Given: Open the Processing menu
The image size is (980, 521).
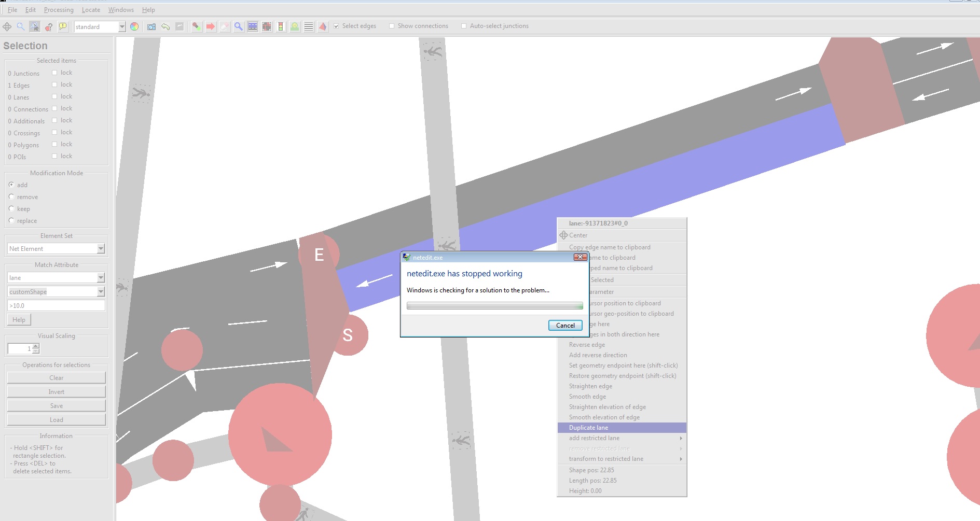Looking at the screenshot, I should [x=59, y=10].
